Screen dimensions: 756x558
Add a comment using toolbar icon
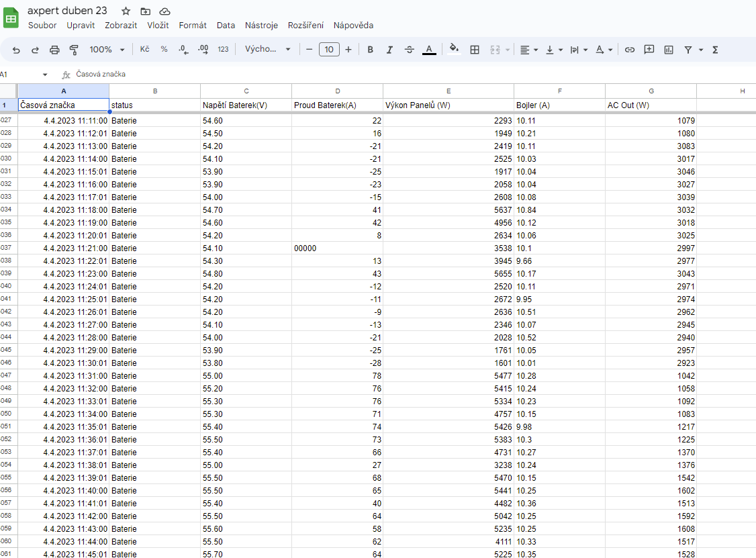tap(649, 50)
